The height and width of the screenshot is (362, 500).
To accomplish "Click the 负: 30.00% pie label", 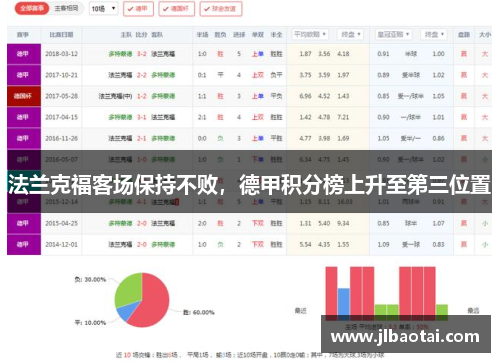I will click(90, 279).
